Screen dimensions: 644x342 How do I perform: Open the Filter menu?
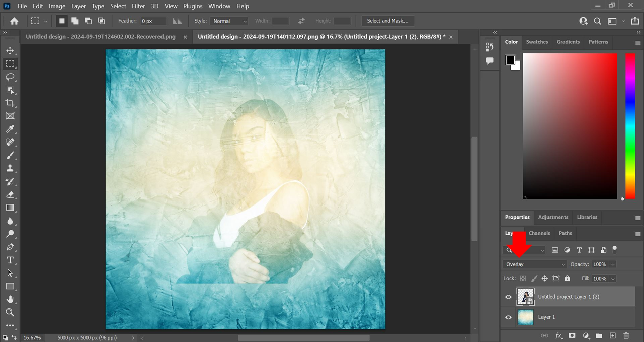coord(138,6)
